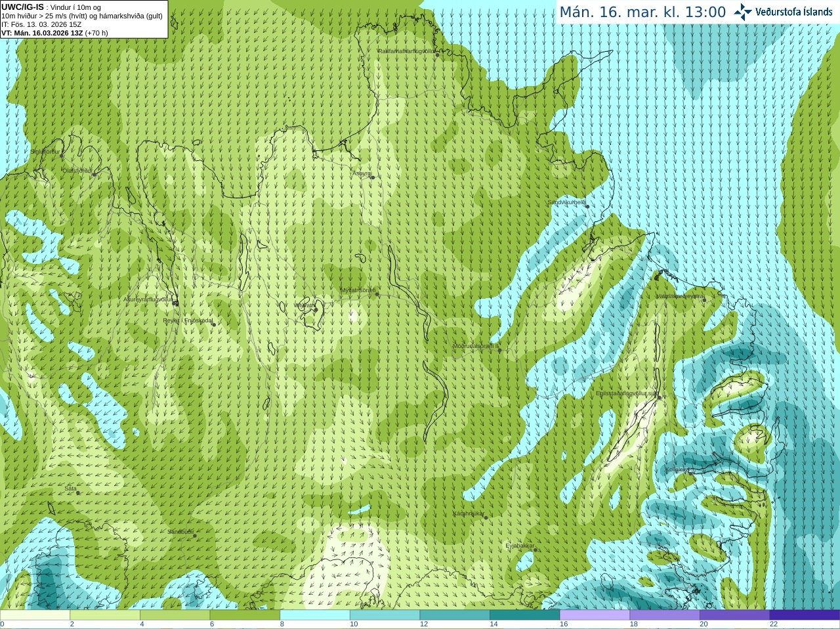Select the 6–8 m/s green legend swatch

pos(245,615)
